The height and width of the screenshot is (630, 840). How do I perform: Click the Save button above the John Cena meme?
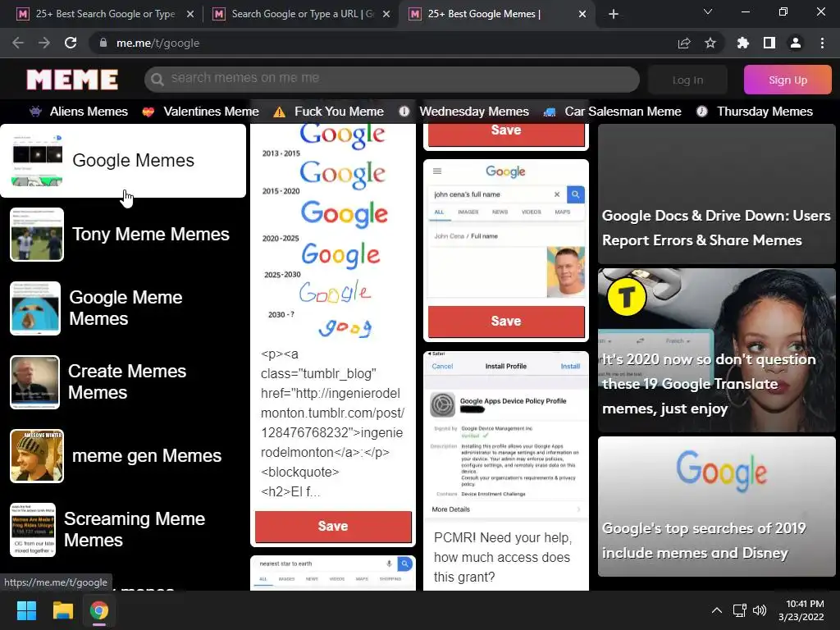pyautogui.click(x=506, y=134)
